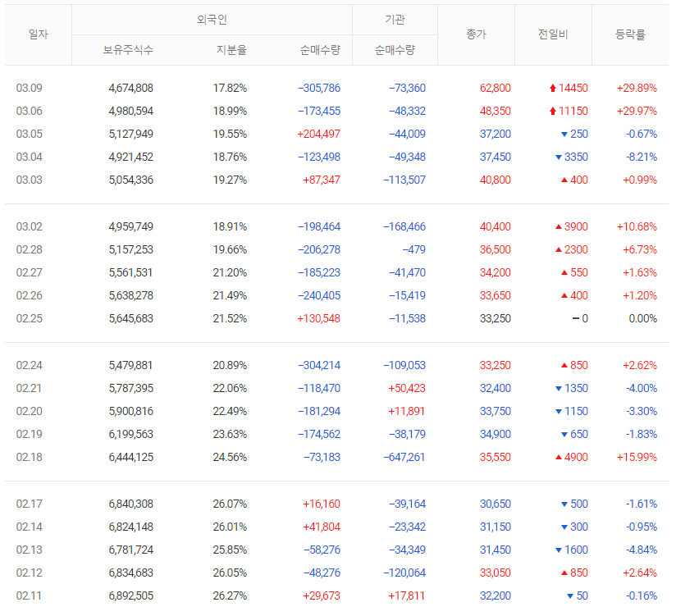Screen dimensions: 676x616
Task: Click net buy value +41,804
Action: pyautogui.click(x=322, y=527)
